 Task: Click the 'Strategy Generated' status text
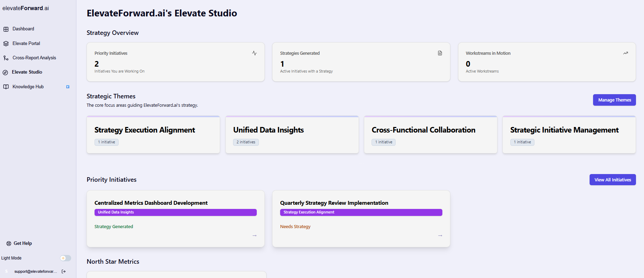pyautogui.click(x=114, y=227)
